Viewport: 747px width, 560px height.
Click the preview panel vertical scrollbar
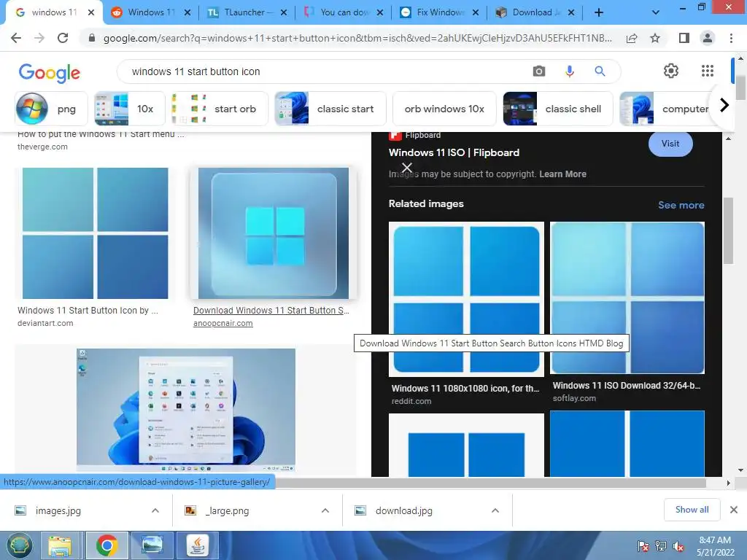(728, 230)
